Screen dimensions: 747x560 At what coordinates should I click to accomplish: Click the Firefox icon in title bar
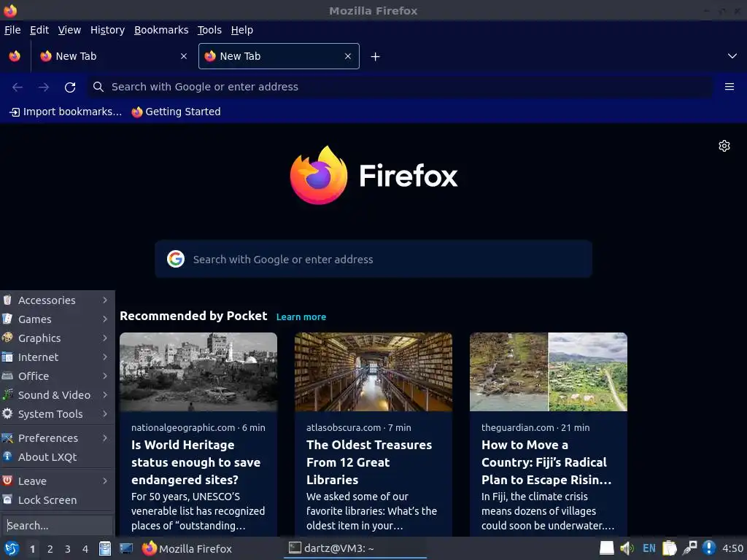pyautogui.click(x=10, y=10)
